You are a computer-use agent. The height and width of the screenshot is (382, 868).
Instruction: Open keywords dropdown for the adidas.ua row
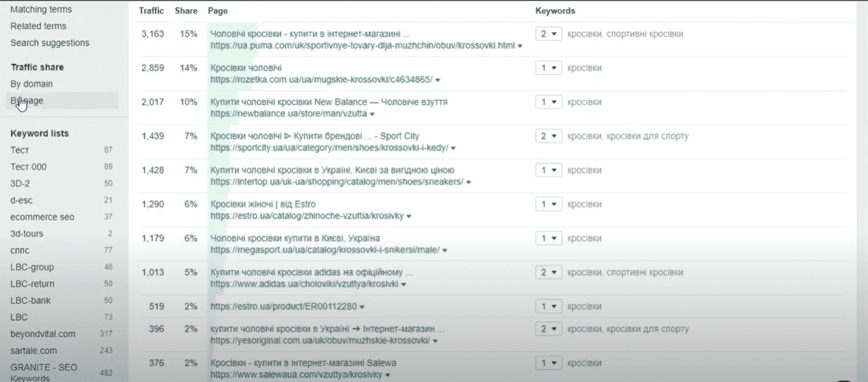pyautogui.click(x=548, y=272)
